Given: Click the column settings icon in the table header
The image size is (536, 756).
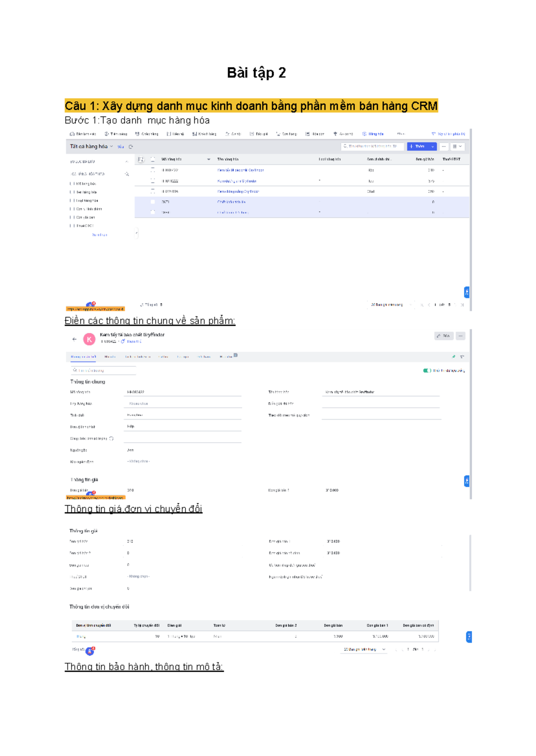Looking at the screenshot, I should 141,159.
